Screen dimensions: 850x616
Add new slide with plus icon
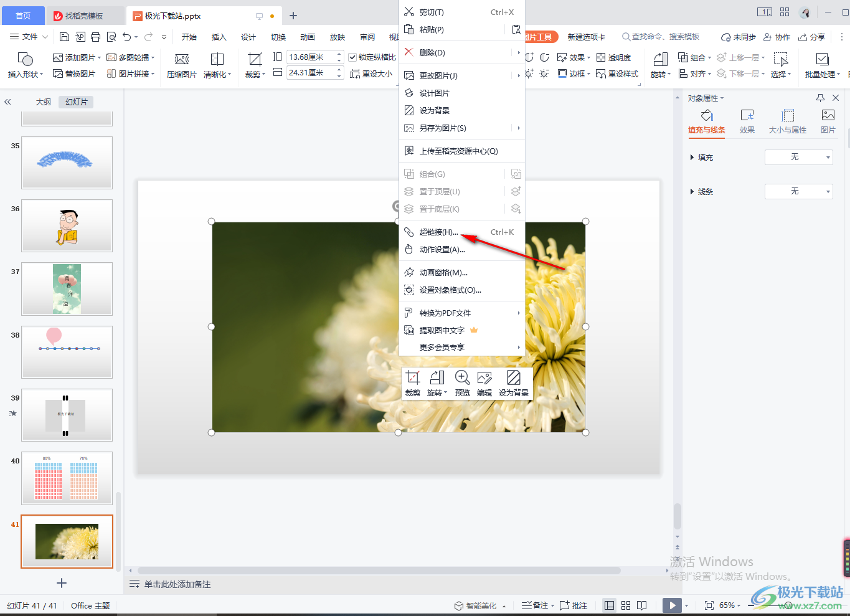pos(61,583)
